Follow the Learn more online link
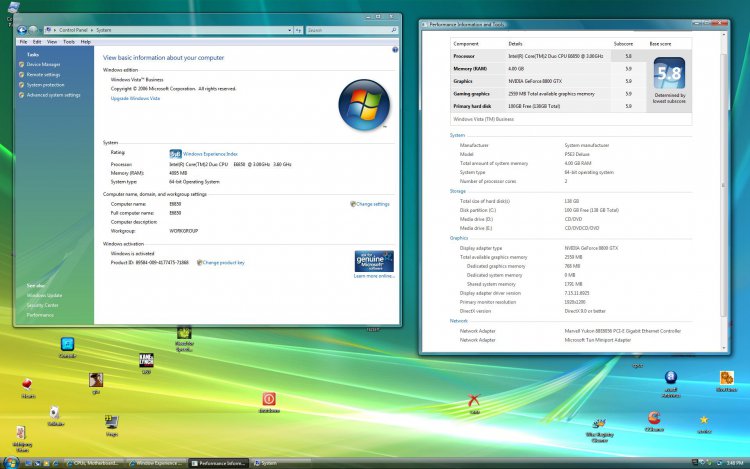The image size is (750, 469). click(374, 276)
